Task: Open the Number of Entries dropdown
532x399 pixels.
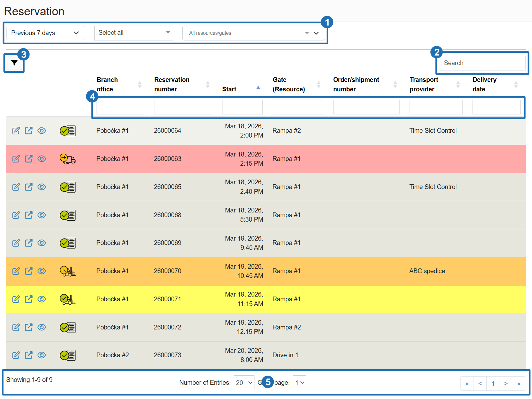Action: 244,383
